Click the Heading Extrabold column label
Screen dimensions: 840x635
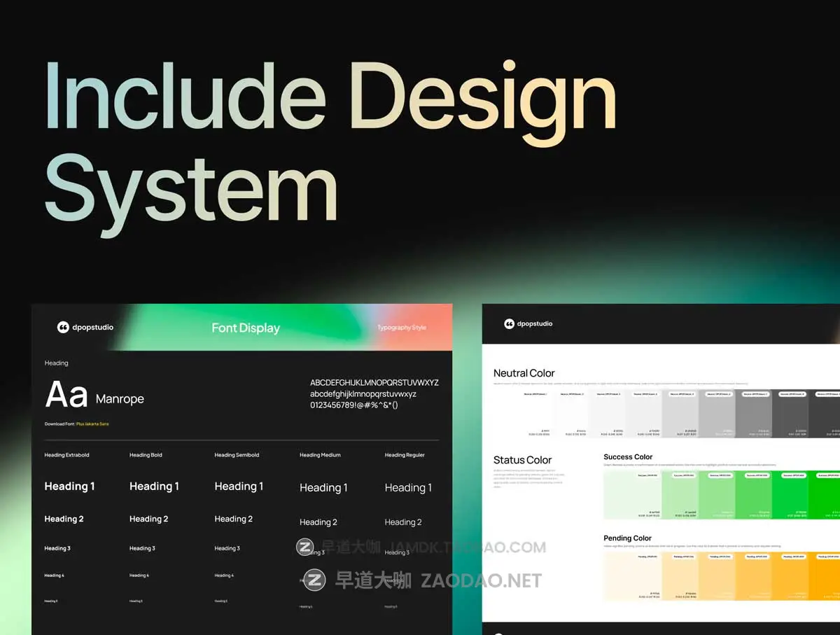[x=66, y=454]
